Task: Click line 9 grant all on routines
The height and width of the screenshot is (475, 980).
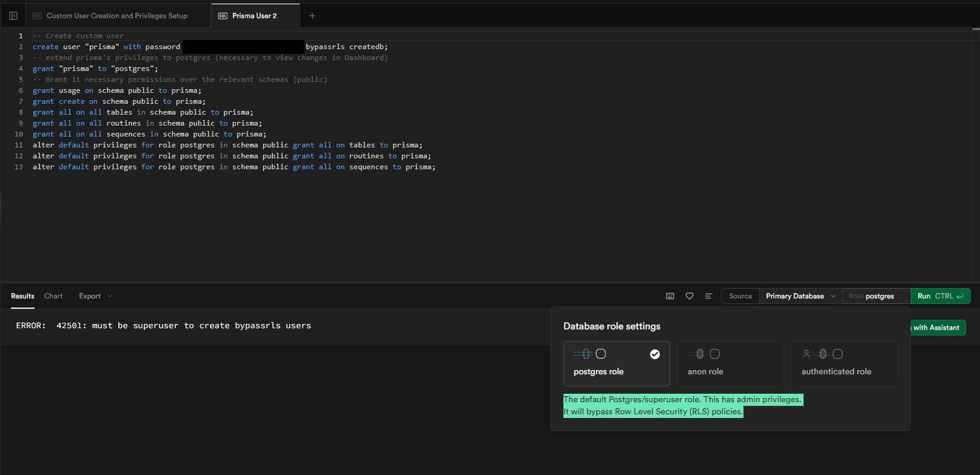Action: 147,123
